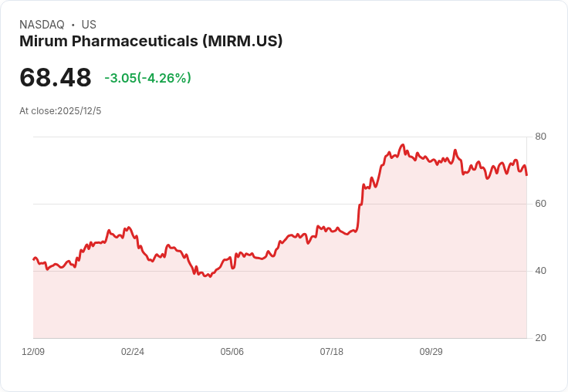This screenshot has height=392, width=568.
Task: Select the current price 68.48
Action: click(56, 77)
